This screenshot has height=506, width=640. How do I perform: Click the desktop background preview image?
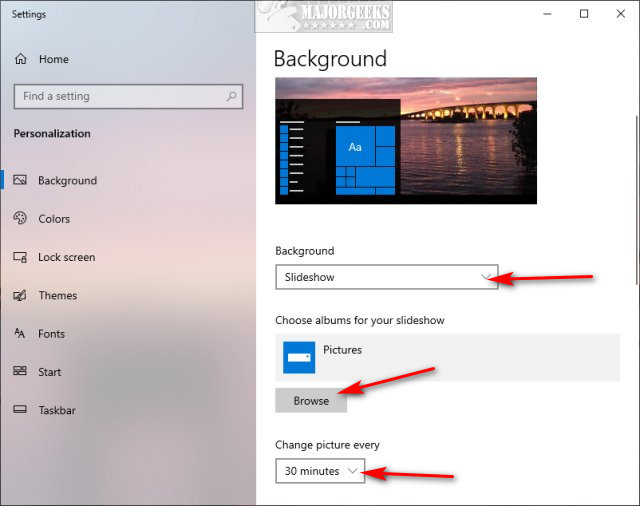point(405,141)
